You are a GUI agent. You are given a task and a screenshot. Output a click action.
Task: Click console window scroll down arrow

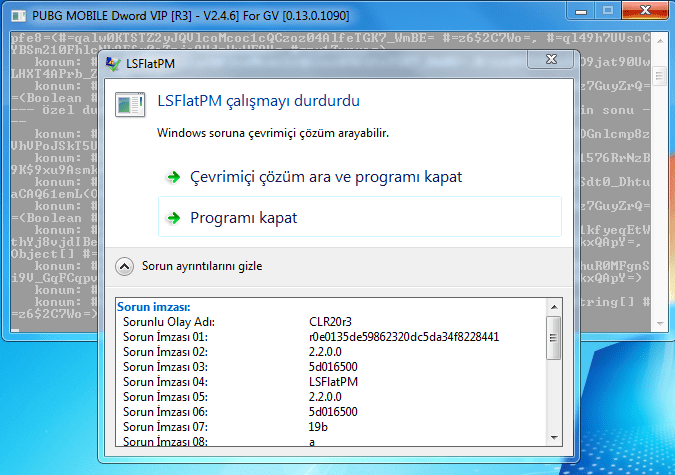tap(660, 324)
